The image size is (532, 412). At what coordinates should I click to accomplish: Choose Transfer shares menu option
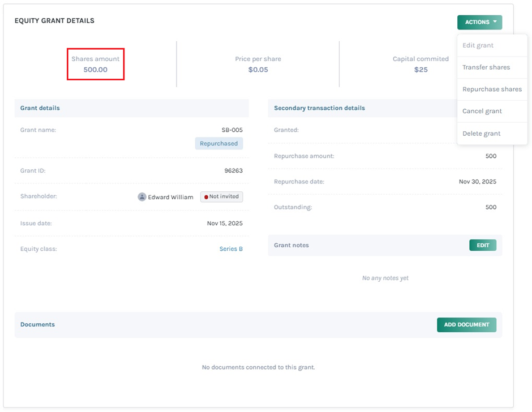(x=486, y=67)
